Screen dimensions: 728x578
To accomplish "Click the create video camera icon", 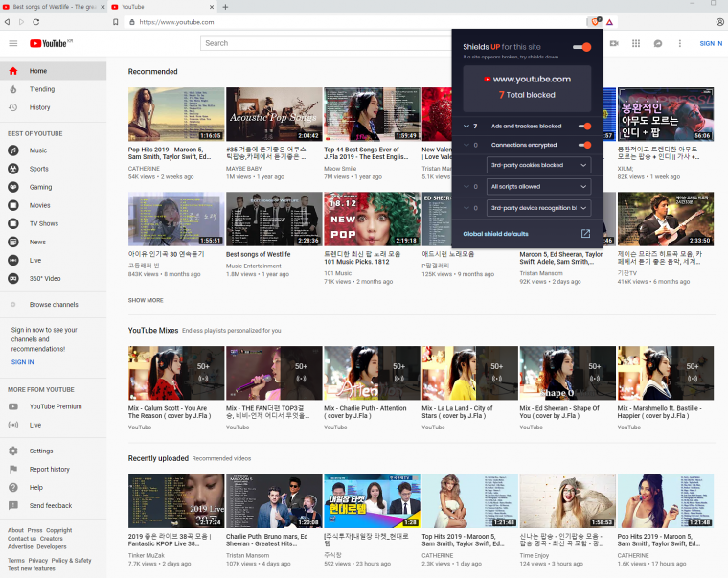I will [x=614, y=43].
